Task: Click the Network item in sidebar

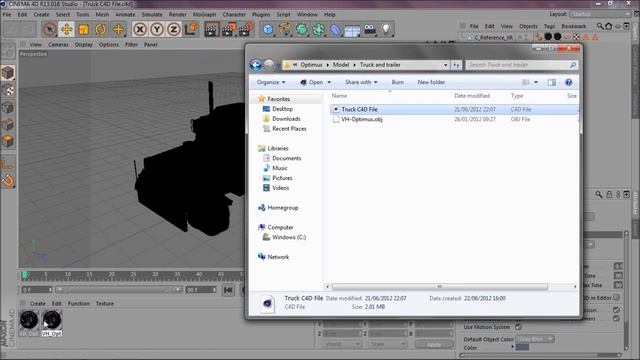Action: tap(278, 257)
